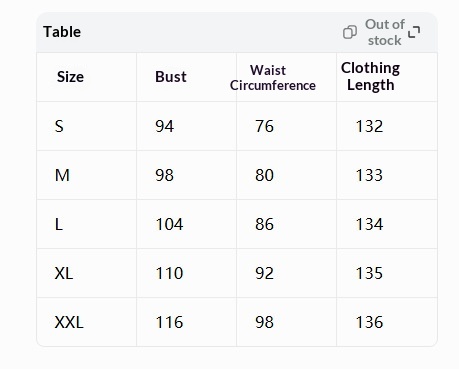459x369 pixels.
Task: Click waist value 80
Action: [x=264, y=175]
